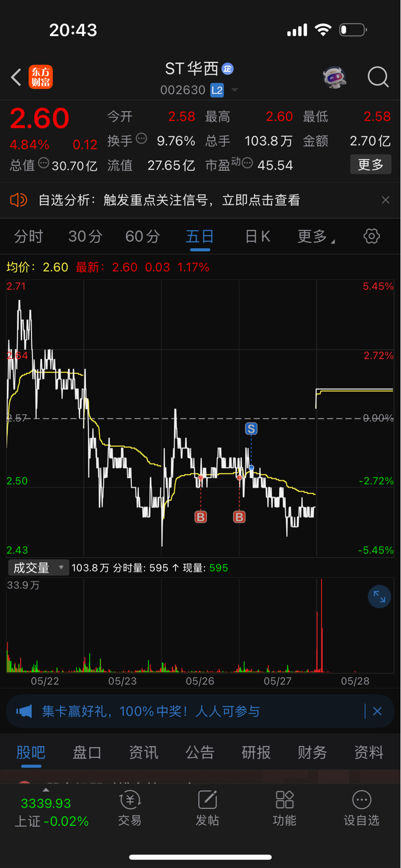Open 成交量 indicator dropdown
The width and height of the screenshot is (401, 868).
tap(39, 568)
